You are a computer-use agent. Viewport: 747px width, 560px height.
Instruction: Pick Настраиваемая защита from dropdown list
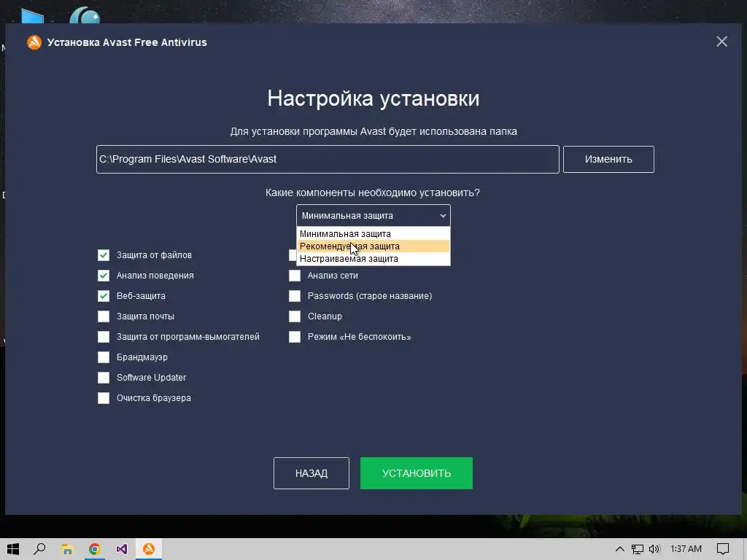373,259
